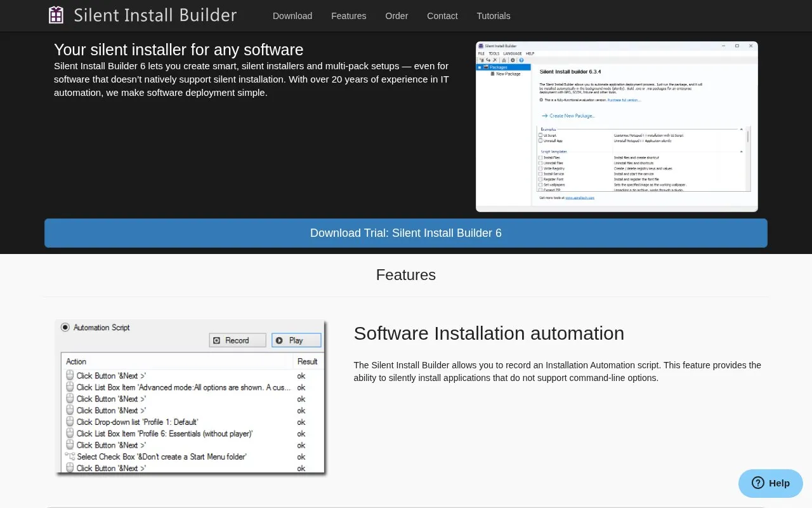Viewport: 812px width, 508px height.
Task: Open the Contact nav item
Action: (442, 16)
